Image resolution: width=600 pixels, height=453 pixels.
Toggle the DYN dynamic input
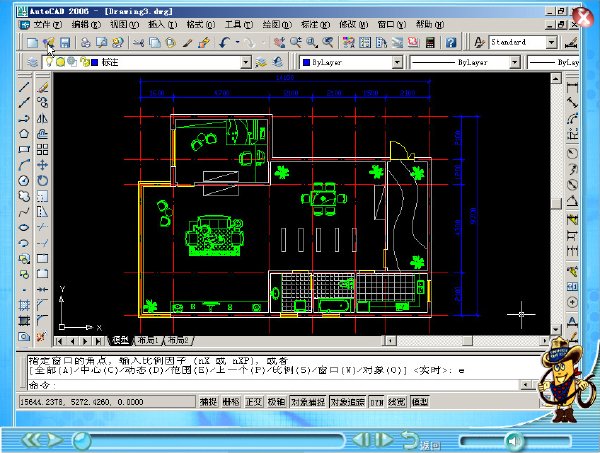[x=377, y=402]
